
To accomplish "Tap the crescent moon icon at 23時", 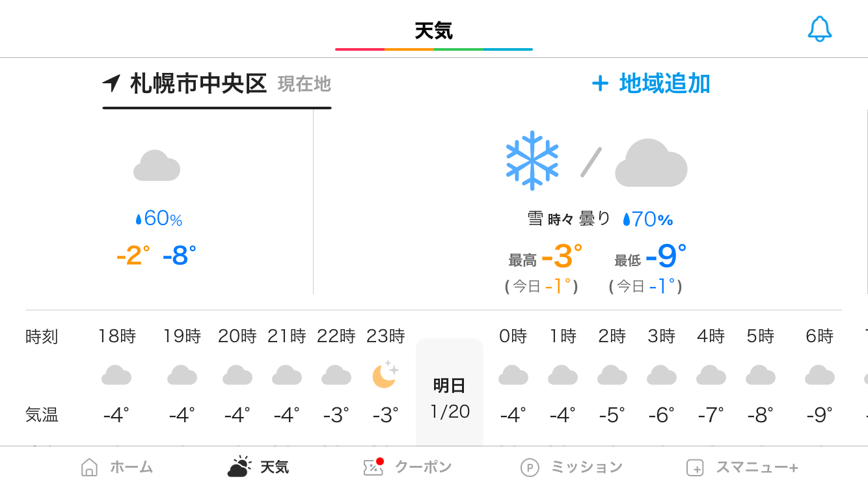I will [x=385, y=375].
